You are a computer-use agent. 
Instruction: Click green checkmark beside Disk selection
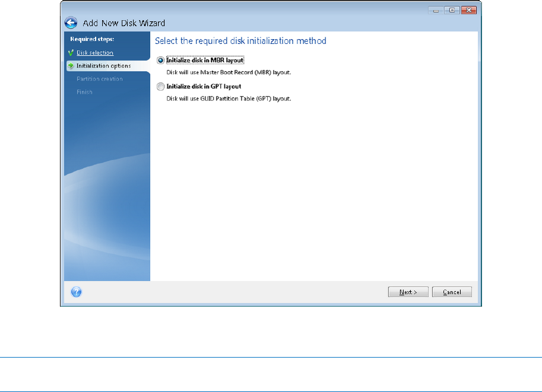click(71, 53)
